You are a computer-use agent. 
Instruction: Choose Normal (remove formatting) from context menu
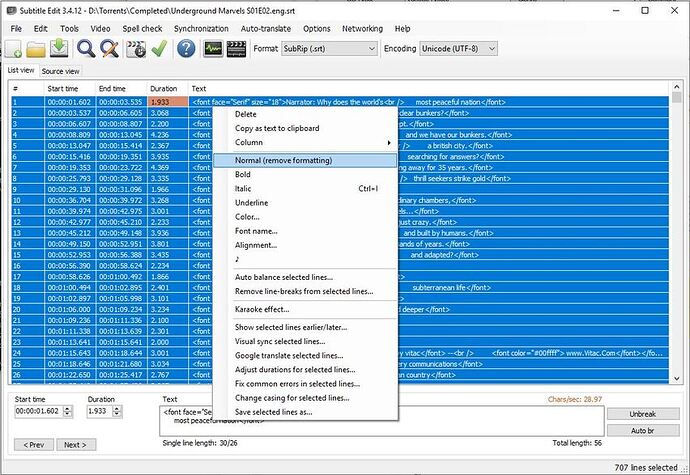coord(283,160)
